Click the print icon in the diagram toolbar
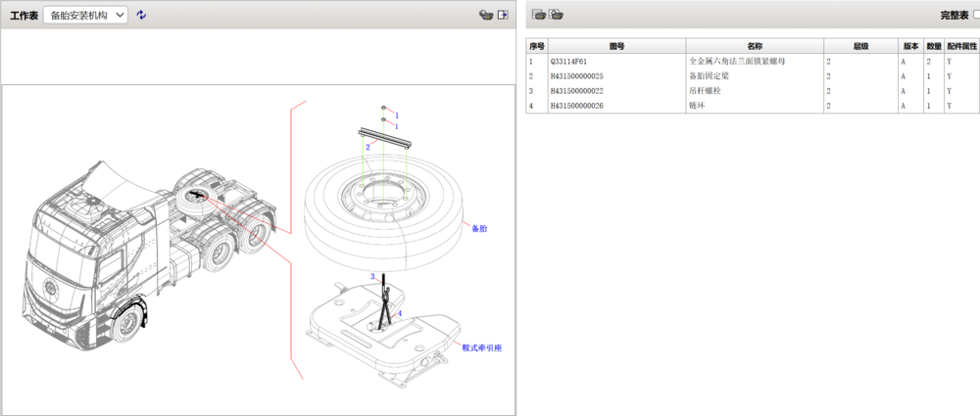Image resolution: width=980 pixels, height=416 pixels. click(x=485, y=15)
